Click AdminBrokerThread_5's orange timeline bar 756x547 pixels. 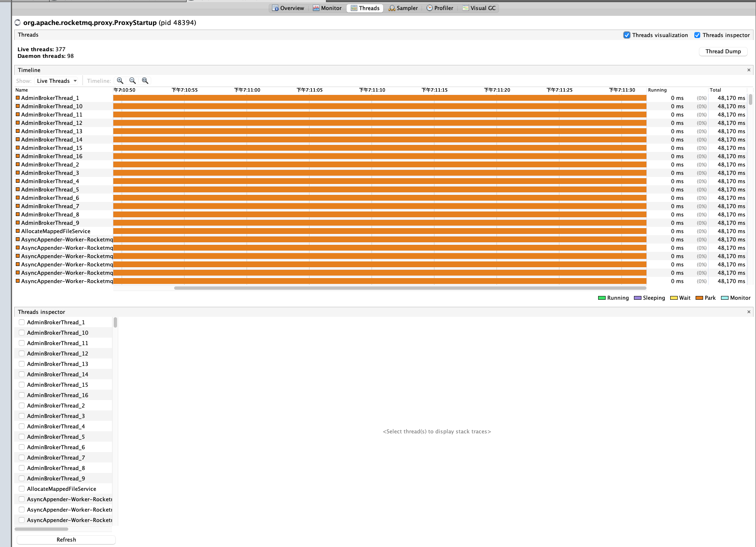click(380, 189)
